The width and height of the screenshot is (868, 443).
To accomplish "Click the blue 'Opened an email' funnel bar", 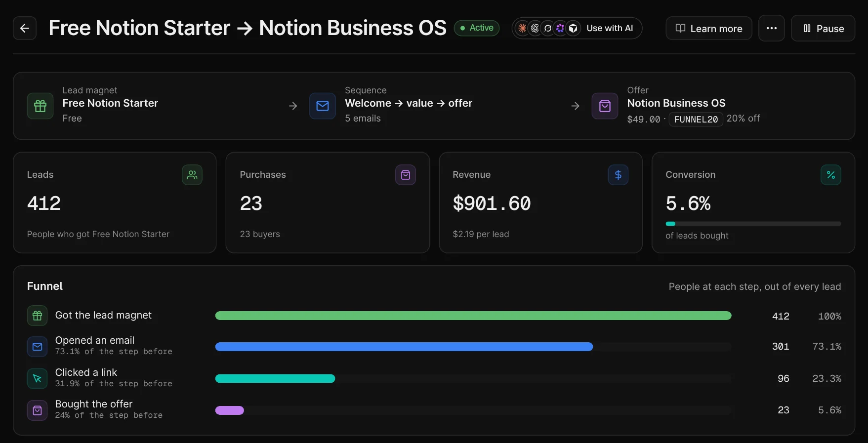I will point(404,347).
